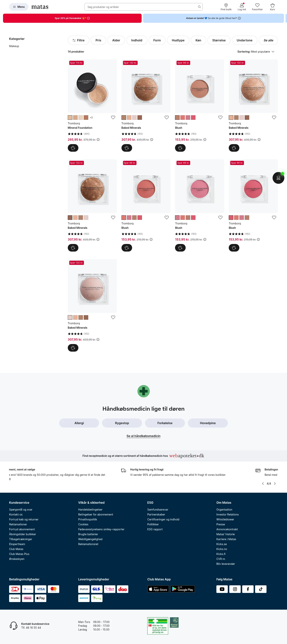Open Matas YouTube channel icon

coord(222,589)
